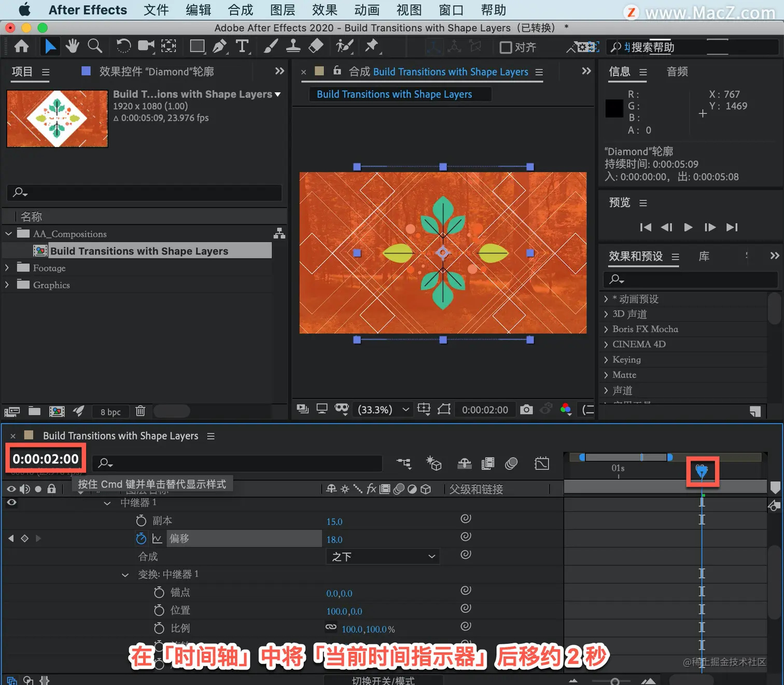This screenshot has height=685, width=784.
Task: Open the 文件 menu
Action: pos(156,10)
